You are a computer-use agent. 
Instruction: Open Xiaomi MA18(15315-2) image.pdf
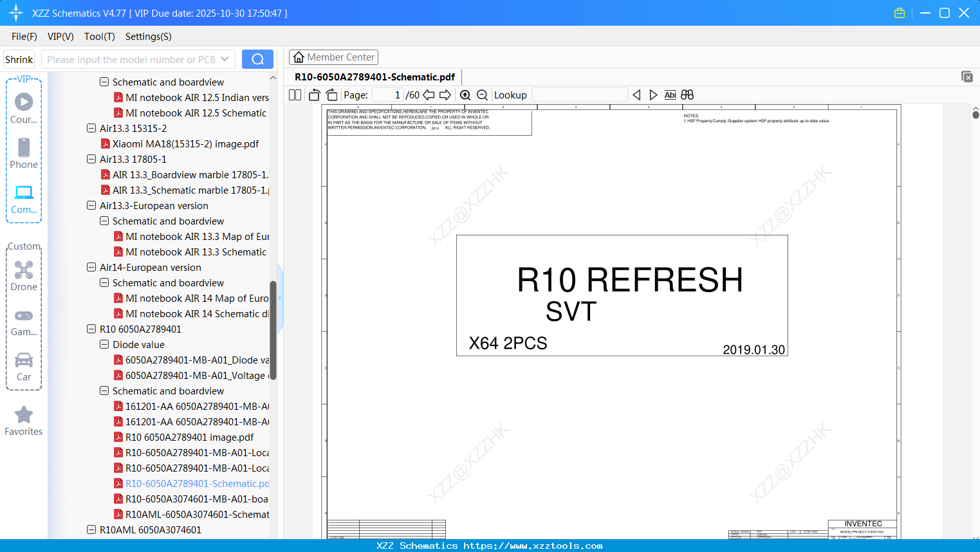[185, 143]
